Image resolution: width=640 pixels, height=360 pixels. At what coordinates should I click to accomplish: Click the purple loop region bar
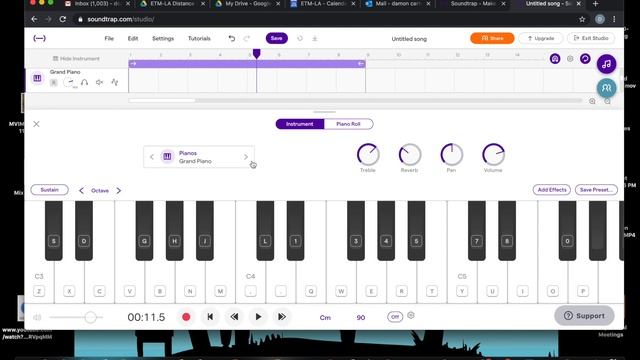(x=247, y=64)
